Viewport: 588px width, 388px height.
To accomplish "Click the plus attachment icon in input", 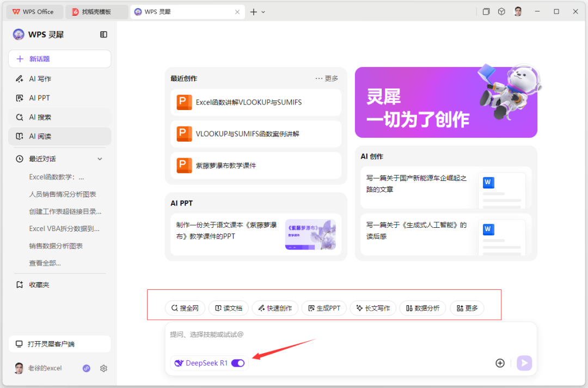I will point(500,363).
